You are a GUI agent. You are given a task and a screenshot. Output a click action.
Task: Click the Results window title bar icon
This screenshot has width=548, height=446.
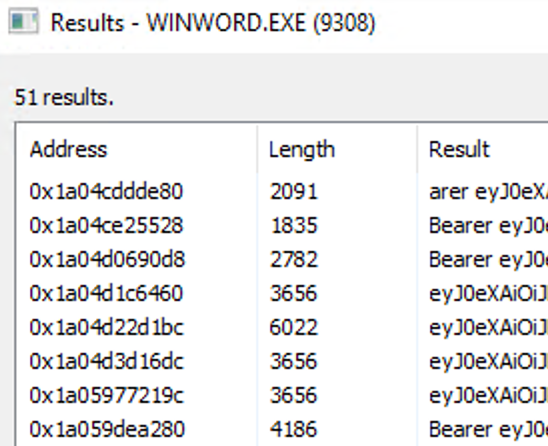23,22
